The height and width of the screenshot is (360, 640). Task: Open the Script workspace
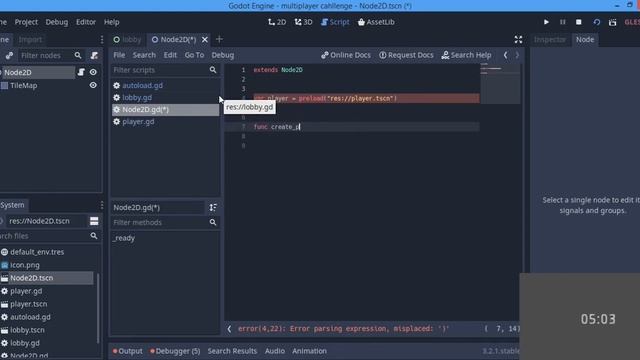[335, 22]
